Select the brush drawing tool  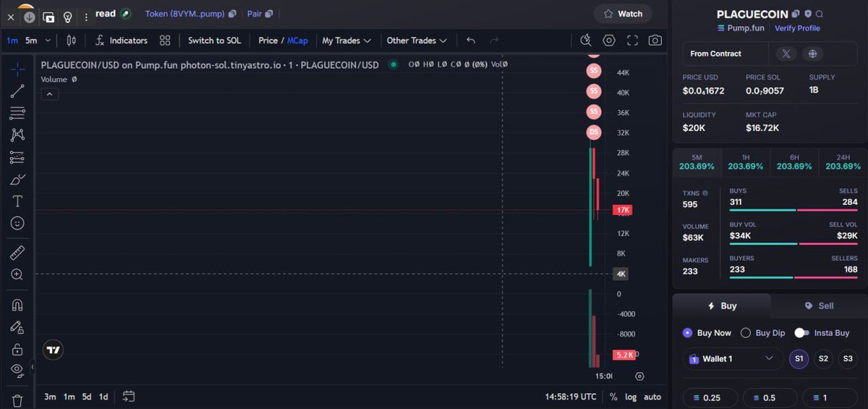coord(17,179)
